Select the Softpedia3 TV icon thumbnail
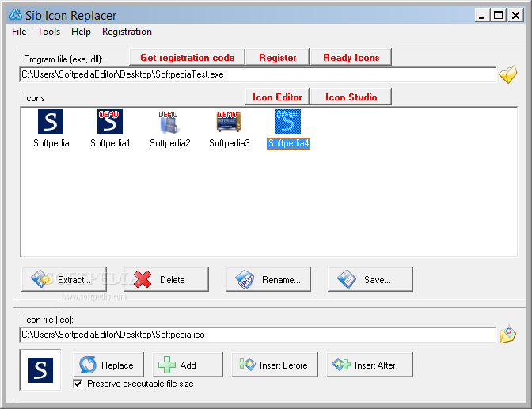The width and height of the screenshot is (532, 409). click(x=229, y=122)
